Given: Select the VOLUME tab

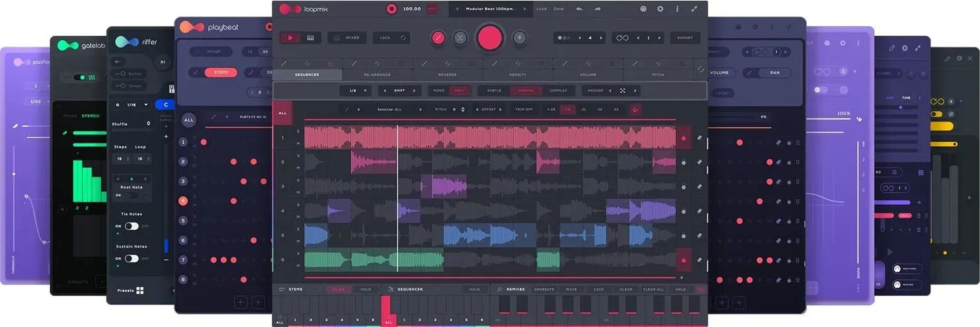Looking at the screenshot, I should point(588,74).
